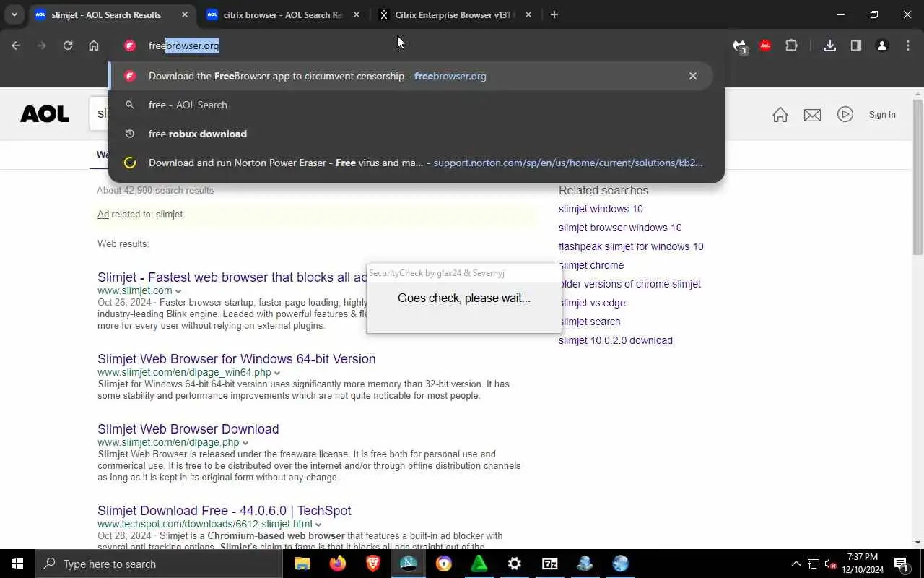Click the toolbar extension icon with badge 3

tap(739, 46)
